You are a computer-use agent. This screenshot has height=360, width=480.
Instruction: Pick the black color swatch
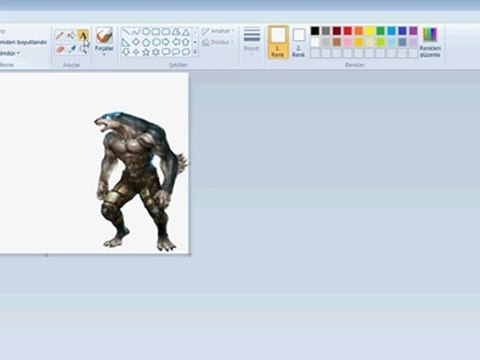click(x=315, y=31)
